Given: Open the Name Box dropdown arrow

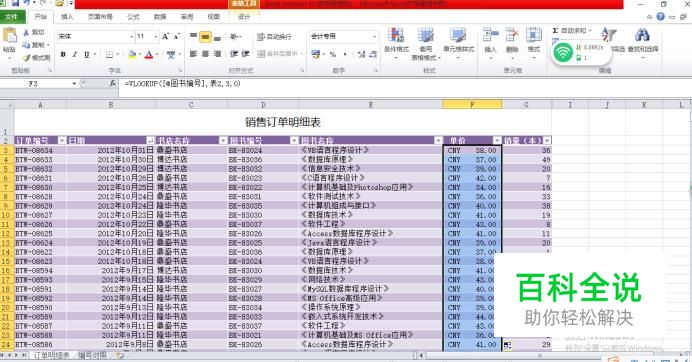Looking at the screenshot, I should (x=74, y=83).
